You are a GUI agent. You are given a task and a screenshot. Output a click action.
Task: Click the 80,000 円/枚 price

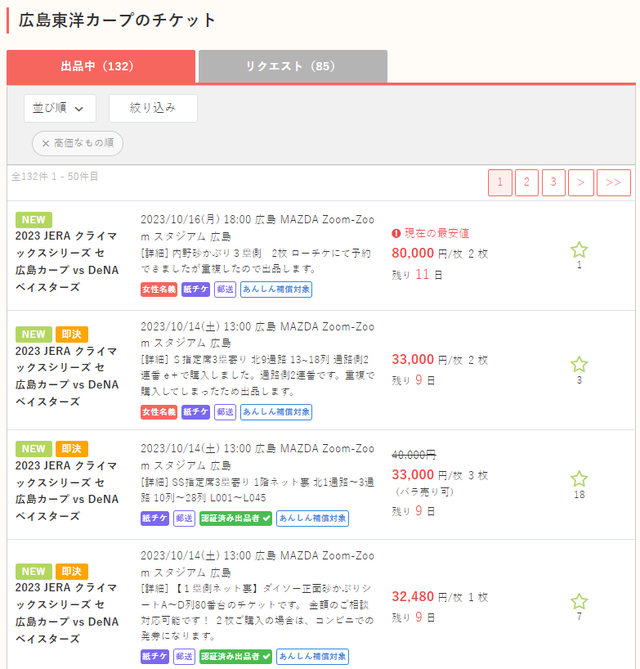click(x=427, y=253)
